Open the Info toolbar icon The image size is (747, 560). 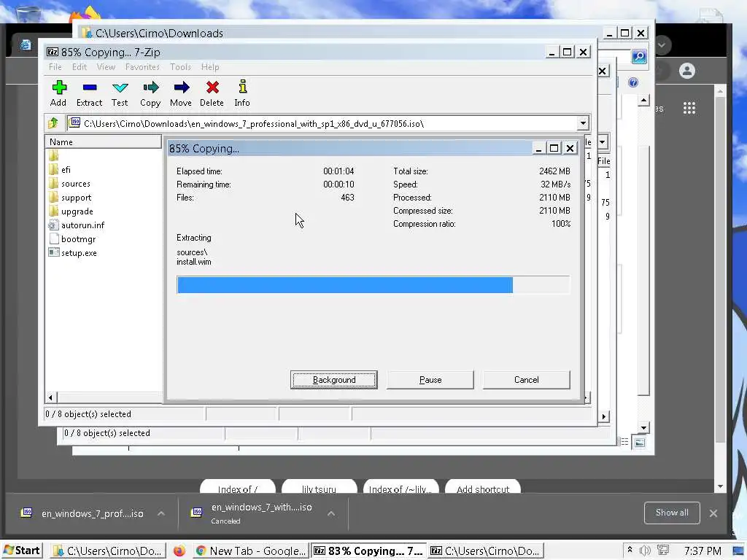242,87
